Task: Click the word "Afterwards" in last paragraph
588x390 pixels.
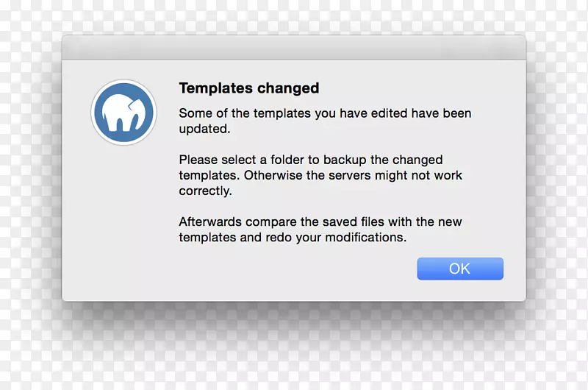Action: (x=211, y=221)
